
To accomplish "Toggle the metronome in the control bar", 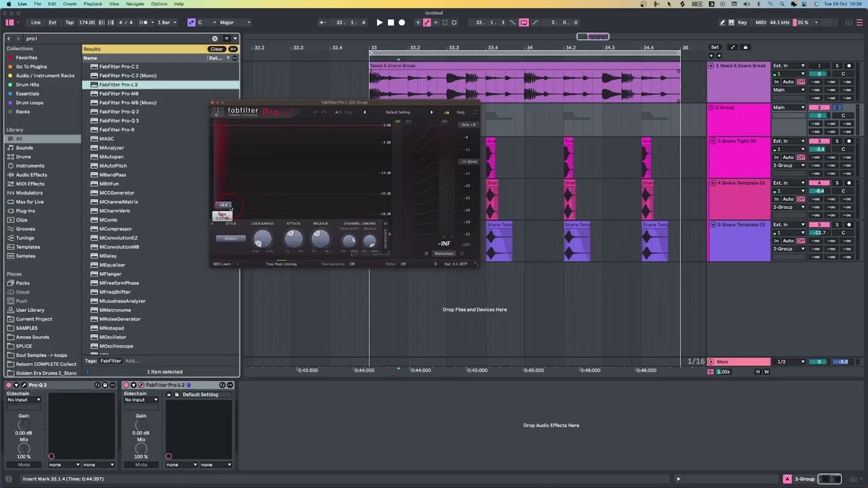I will (x=144, y=22).
